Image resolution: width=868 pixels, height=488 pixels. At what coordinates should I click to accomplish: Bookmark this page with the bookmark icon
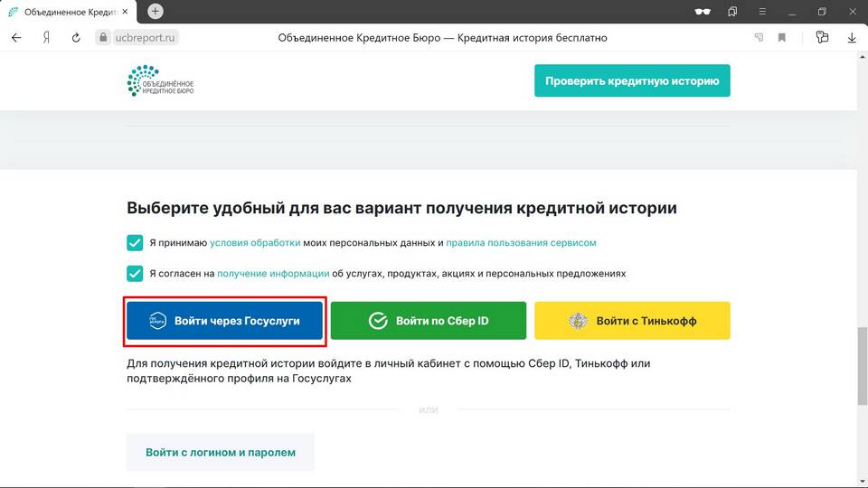point(781,38)
